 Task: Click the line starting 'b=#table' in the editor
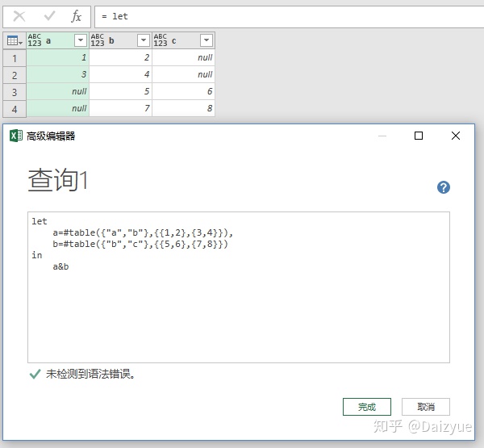[140, 244]
